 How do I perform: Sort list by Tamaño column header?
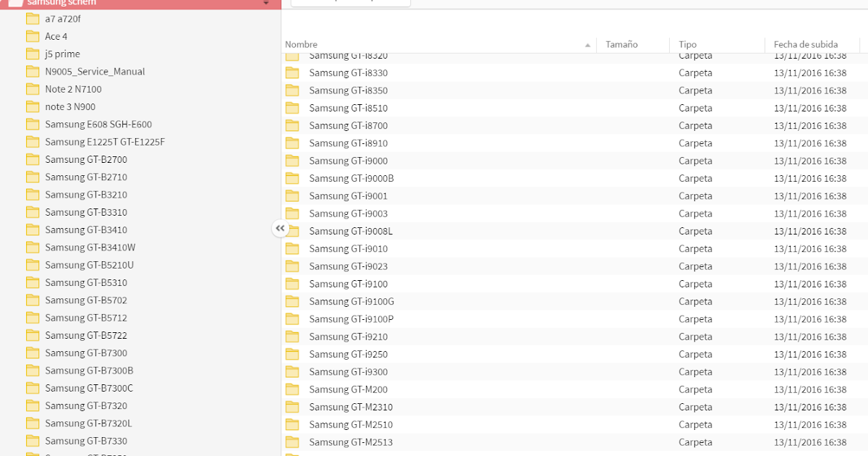point(621,45)
